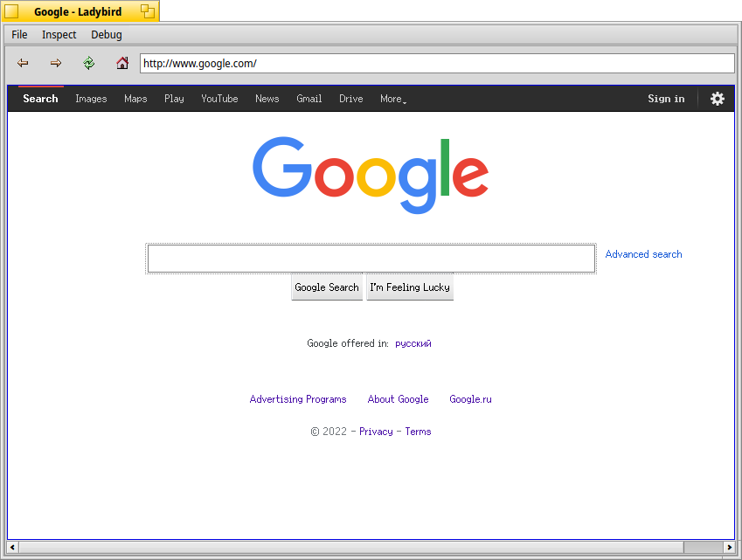This screenshot has width=742, height=560.
Task: Click the I'm Feeling Lucky button
Action: pyautogui.click(x=410, y=287)
